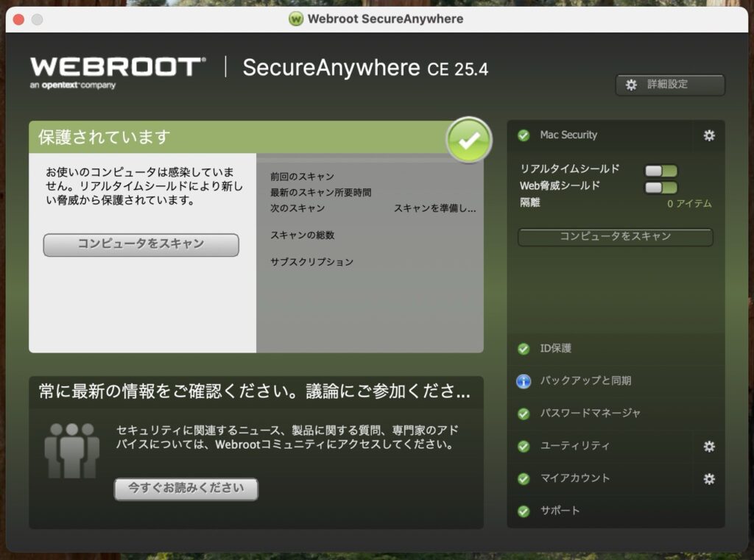Click the サポート status checkmark icon
Screen dimensions: 754x560
pyautogui.click(x=524, y=511)
